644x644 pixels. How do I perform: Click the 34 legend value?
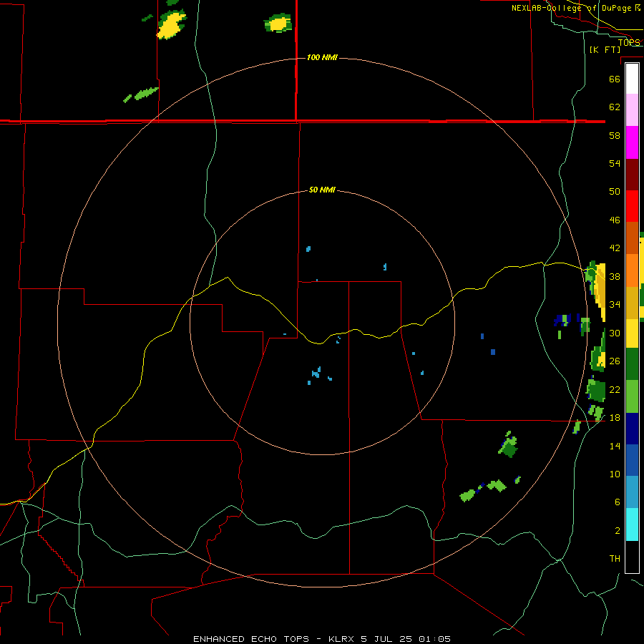click(x=615, y=304)
